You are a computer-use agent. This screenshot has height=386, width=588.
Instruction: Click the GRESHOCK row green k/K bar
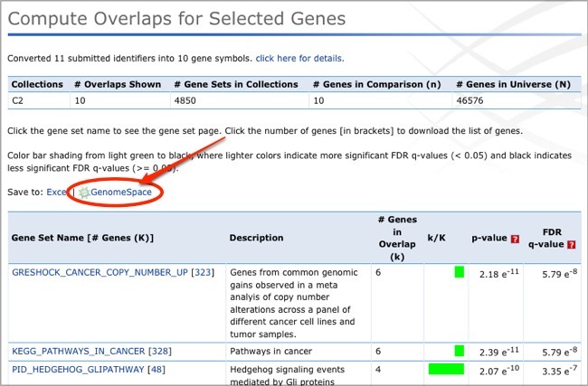point(459,272)
